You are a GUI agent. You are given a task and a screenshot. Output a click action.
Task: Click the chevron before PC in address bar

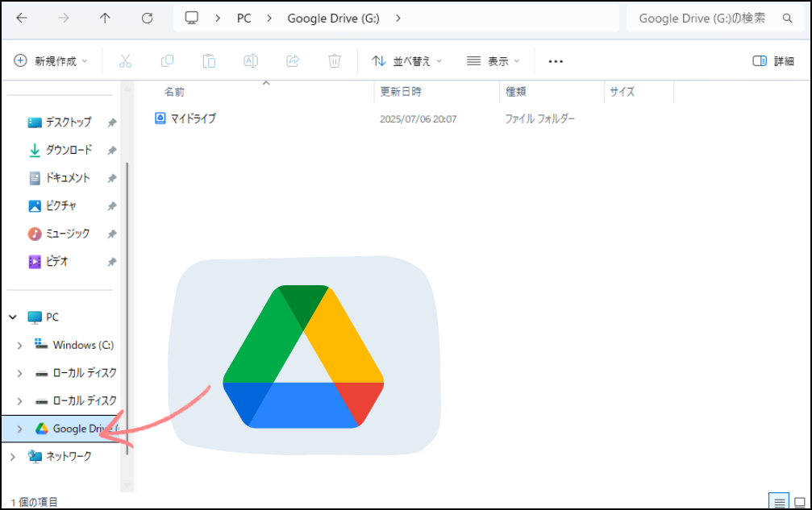point(218,18)
